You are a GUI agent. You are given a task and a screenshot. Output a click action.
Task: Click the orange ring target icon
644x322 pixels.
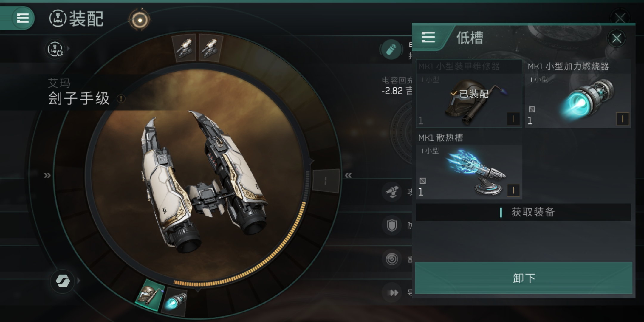point(140,20)
